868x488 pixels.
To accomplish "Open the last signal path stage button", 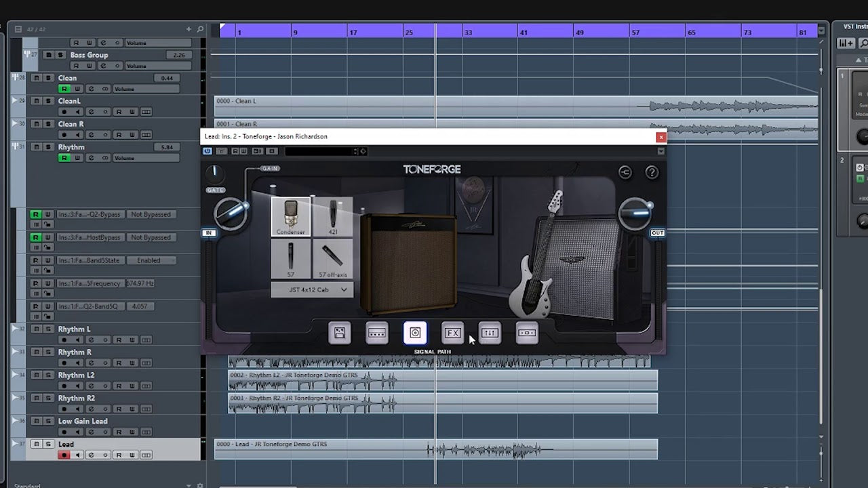I will coord(527,333).
